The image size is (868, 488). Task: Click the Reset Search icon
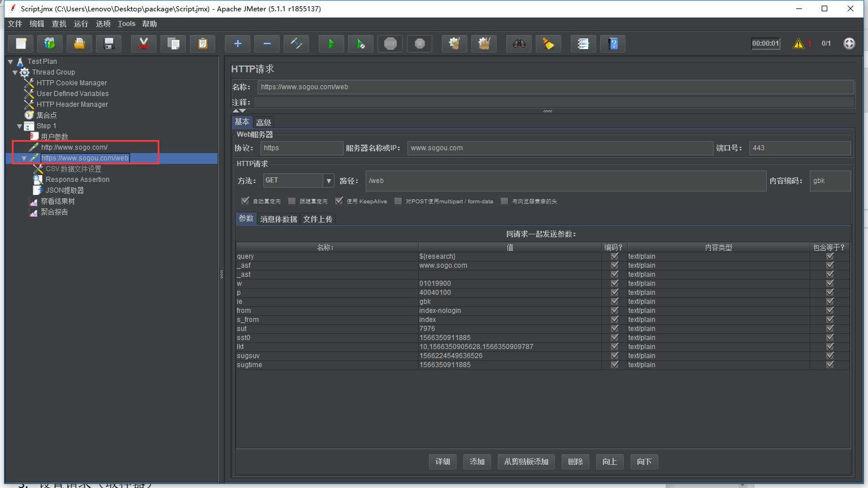click(549, 43)
